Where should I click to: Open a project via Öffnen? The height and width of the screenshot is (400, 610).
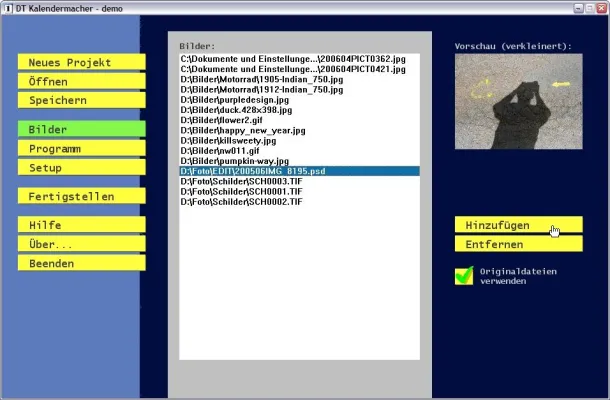point(81,81)
